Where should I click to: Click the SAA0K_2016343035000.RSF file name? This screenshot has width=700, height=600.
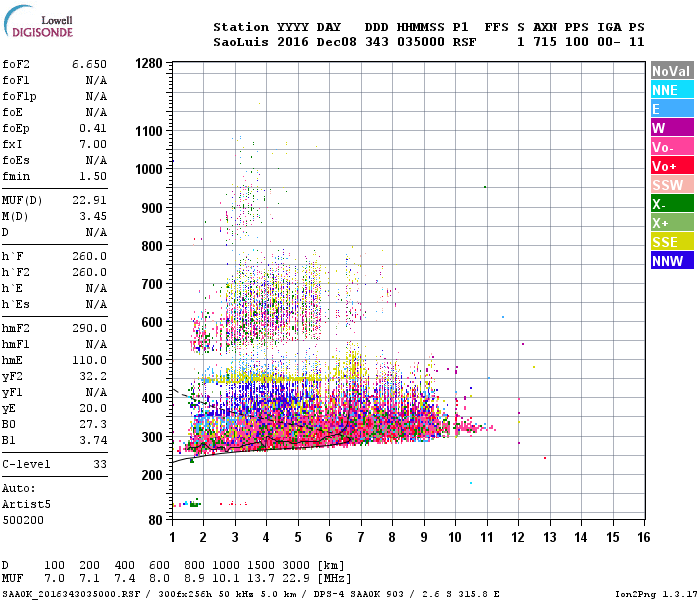pyautogui.click(x=71, y=594)
